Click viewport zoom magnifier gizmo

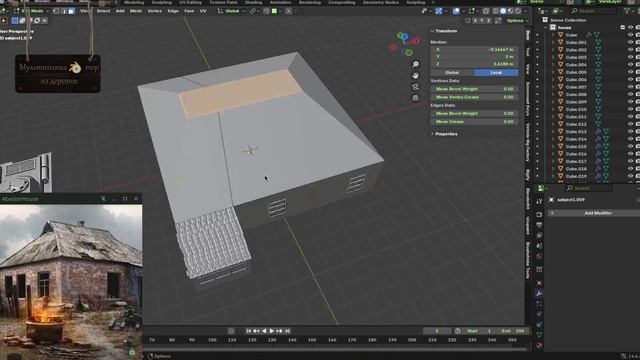tap(416, 64)
